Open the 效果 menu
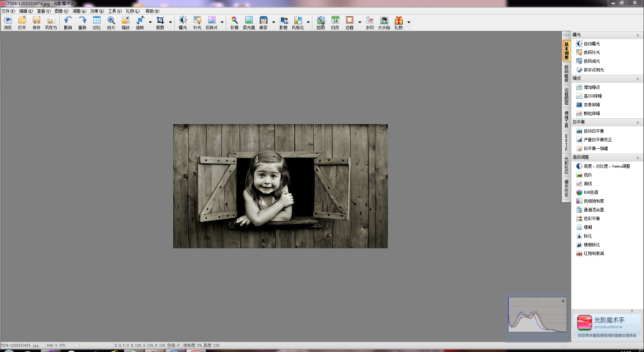This screenshot has width=644, height=352. coord(97,11)
